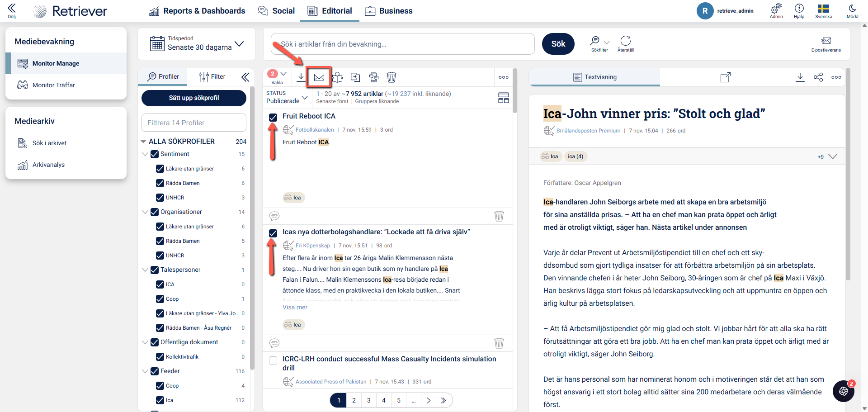The height and width of the screenshot is (412, 868).
Task: Delete the Icas nya dotterbolagshandlare article
Action: point(499,343)
